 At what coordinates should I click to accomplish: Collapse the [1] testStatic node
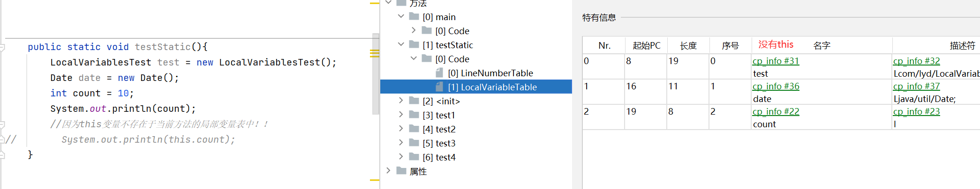[x=401, y=44]
